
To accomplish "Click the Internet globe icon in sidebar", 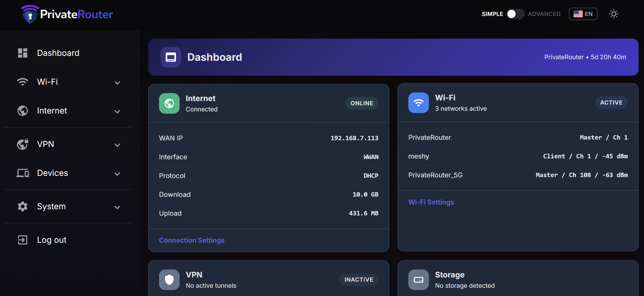I will 23,111.
